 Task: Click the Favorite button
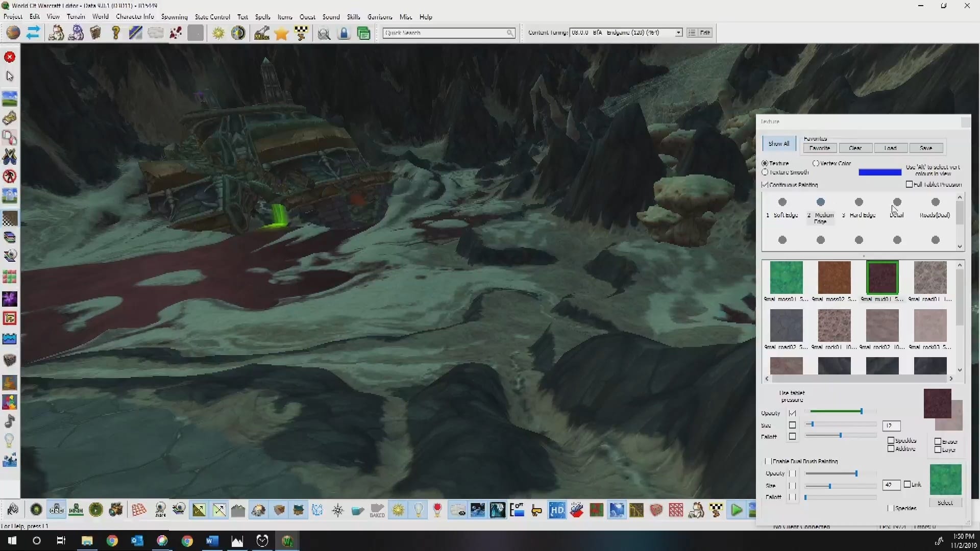819,148
